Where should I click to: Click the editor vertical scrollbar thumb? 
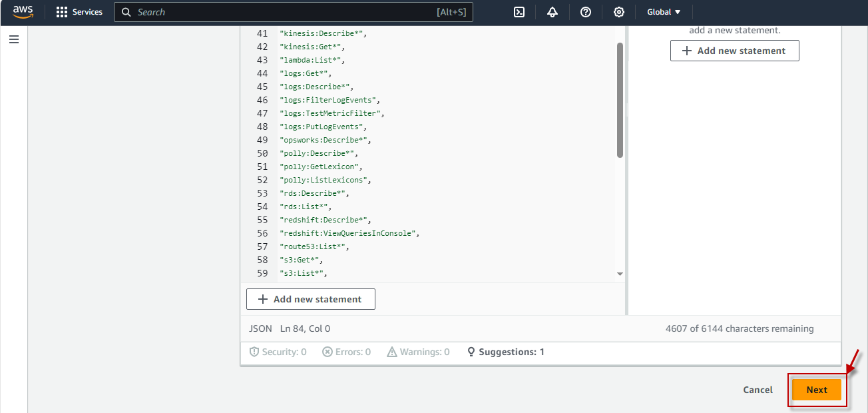click(620, 100)
